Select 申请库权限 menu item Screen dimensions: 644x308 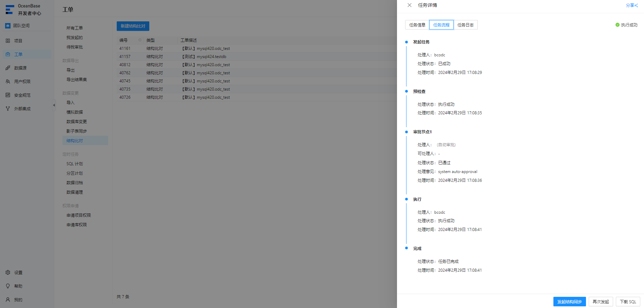(77, 225)
